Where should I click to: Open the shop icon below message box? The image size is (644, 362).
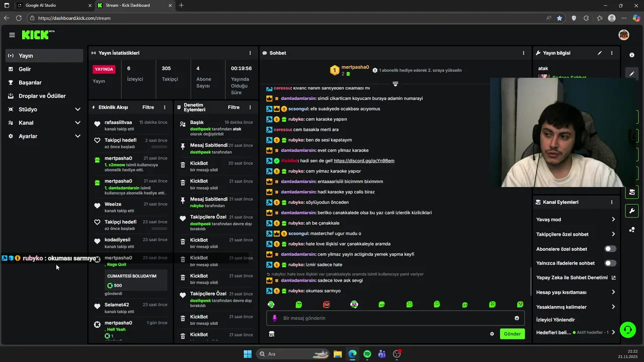[x=272, y=334]
